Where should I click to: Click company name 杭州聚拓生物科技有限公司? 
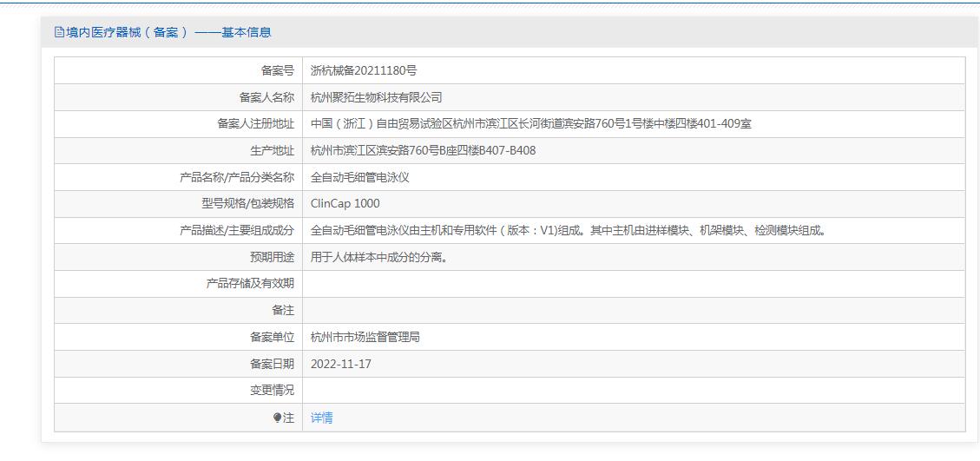tap(376, 97)
